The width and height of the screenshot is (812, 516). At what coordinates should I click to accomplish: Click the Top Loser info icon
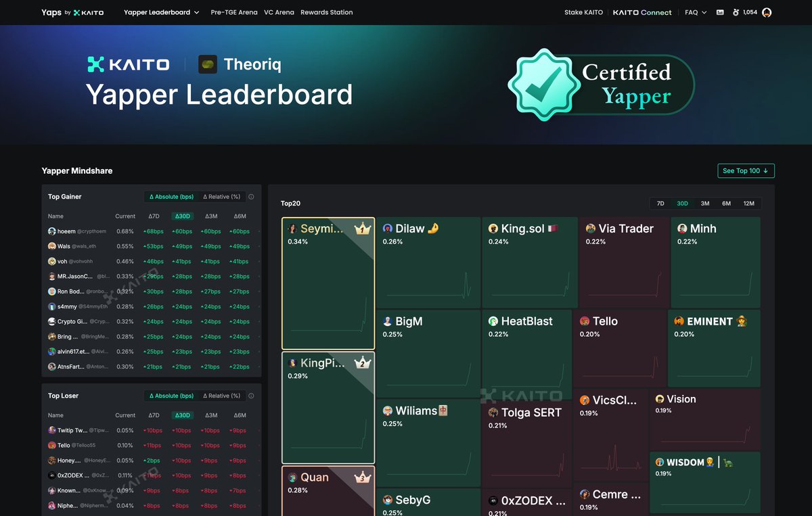(251, 396)
